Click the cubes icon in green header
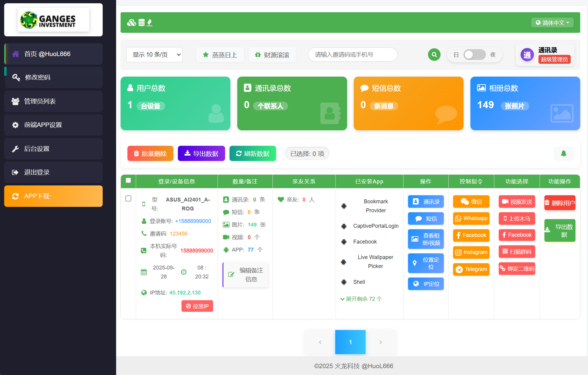This screenshot has width=588, height=375. click(131, 23)
